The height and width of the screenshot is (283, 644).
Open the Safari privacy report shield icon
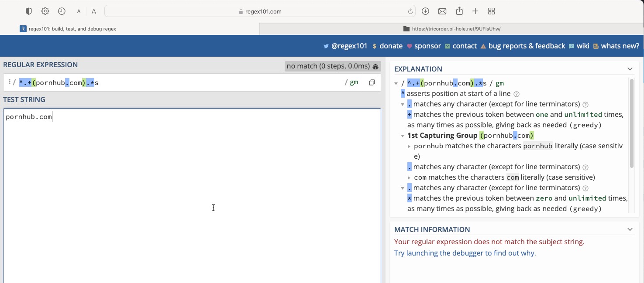point(29,11)
